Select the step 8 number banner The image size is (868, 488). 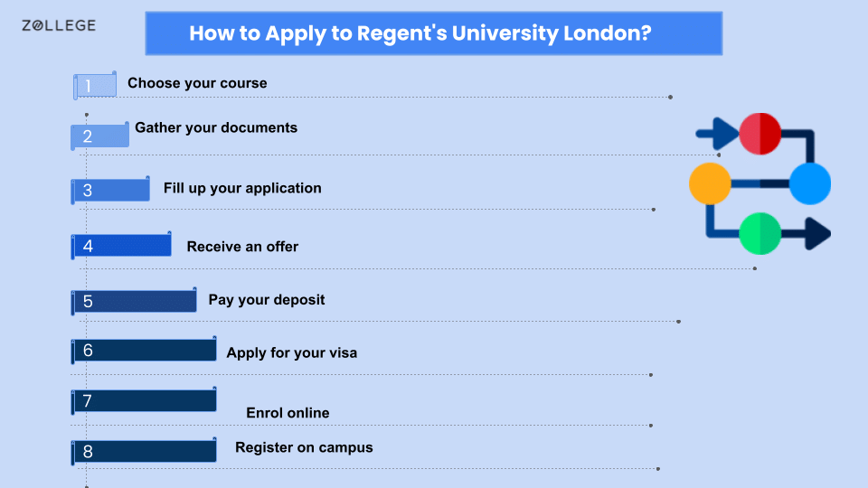[x=144, y=452]
